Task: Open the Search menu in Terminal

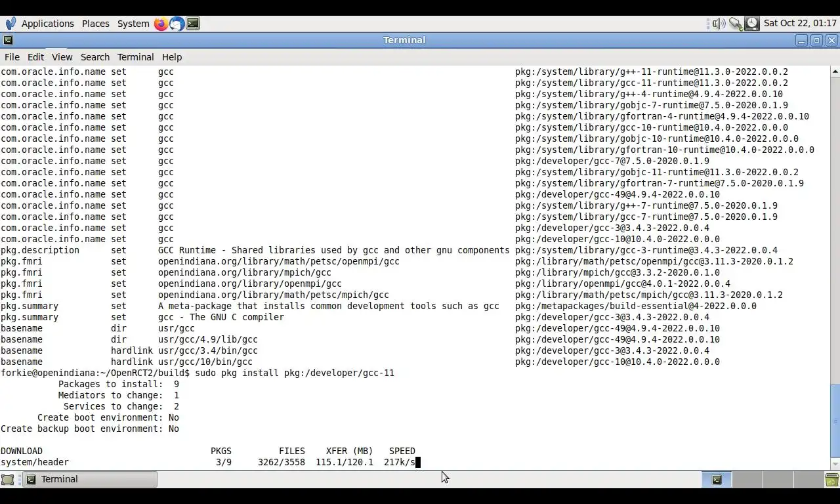Action: [94, 57]
